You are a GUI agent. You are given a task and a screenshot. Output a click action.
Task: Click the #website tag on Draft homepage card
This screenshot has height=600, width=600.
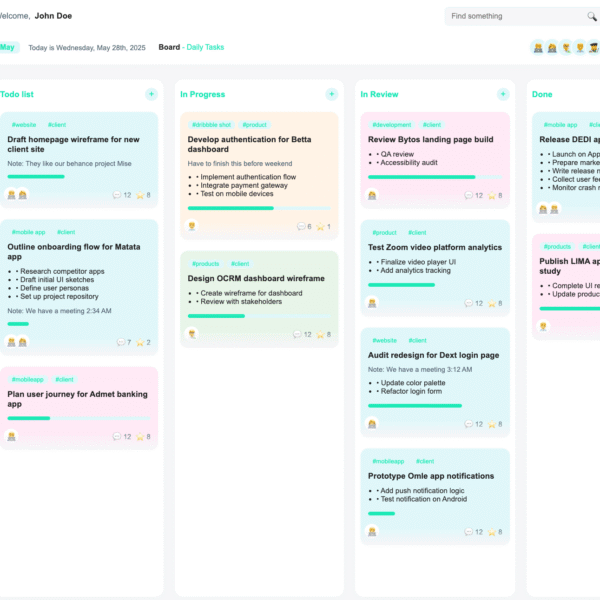[23, 125]
